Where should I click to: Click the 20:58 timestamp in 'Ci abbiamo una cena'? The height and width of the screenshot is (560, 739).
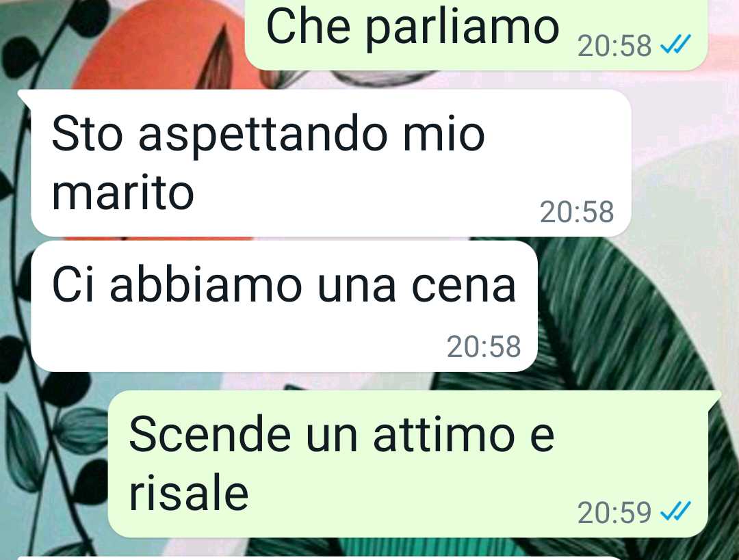tap(484, 346)
